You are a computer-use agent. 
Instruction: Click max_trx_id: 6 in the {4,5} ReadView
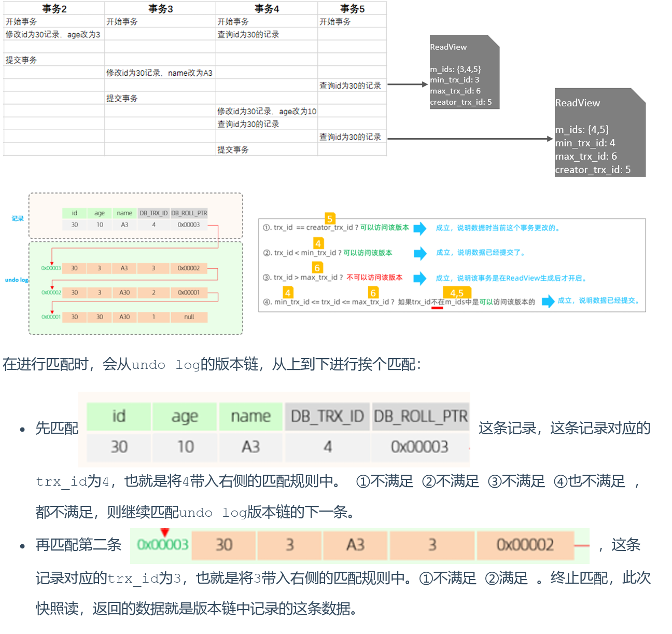pyautogui.click(x=586, y=157)
